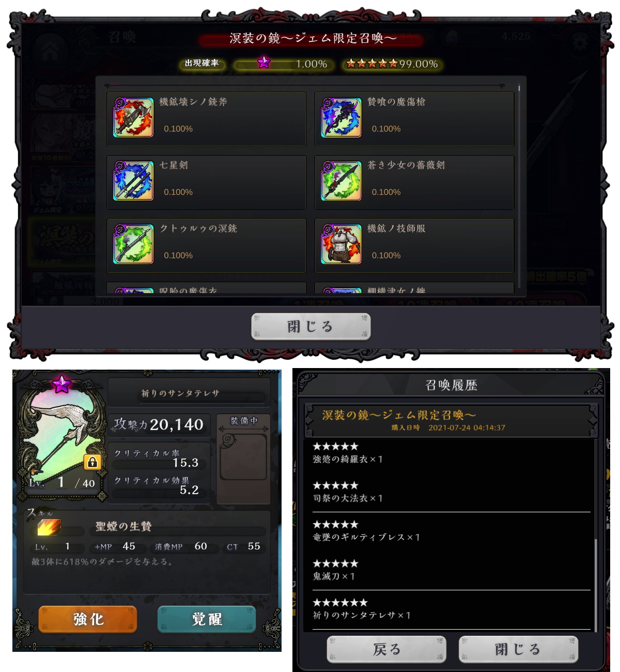Open the 七星剣 sword icon
Image resolution: width=620 pixels, height=672 pixels.
pyautogui.click(x=133, y=181)
